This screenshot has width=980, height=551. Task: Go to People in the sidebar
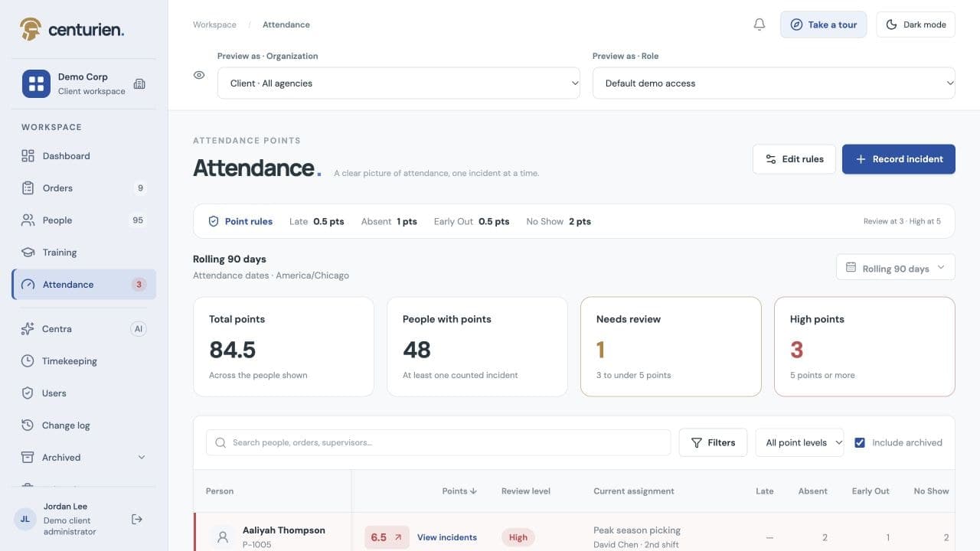click(84, 220)
